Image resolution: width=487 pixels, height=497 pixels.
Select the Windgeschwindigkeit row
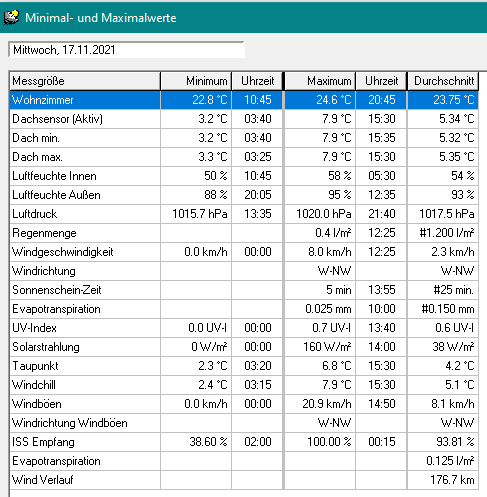(x=244, y=252)
